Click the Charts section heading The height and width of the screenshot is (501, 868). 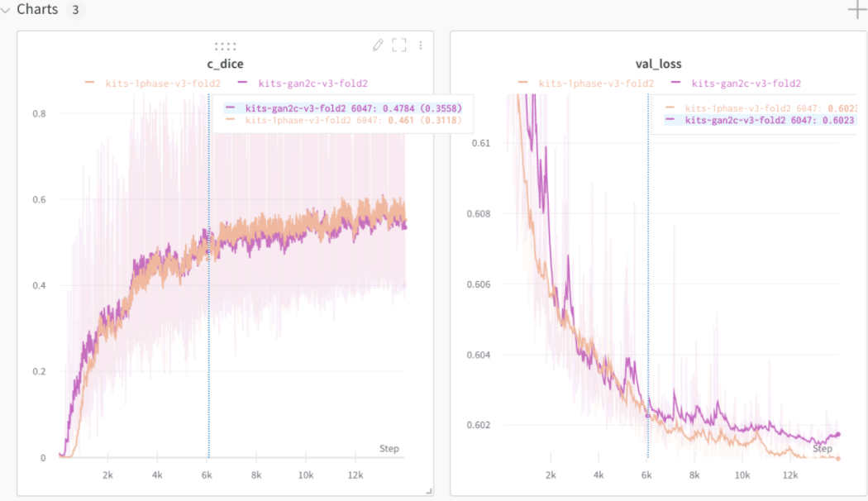(37, 9)
